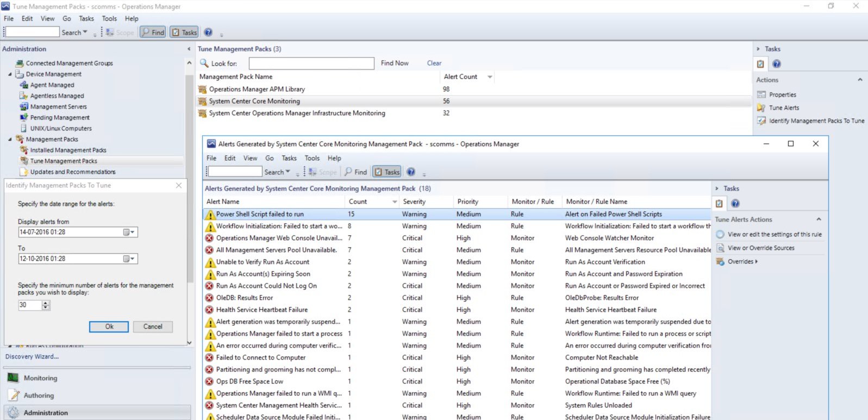Click Properties action in Tasks pane
Screen dimensions: 868x420
782,95
